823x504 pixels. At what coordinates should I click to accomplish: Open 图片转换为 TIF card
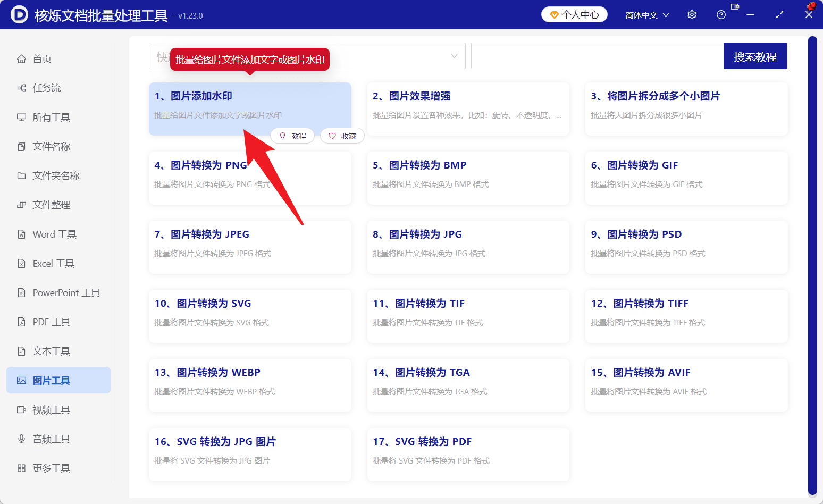click(x=468, y=316)
